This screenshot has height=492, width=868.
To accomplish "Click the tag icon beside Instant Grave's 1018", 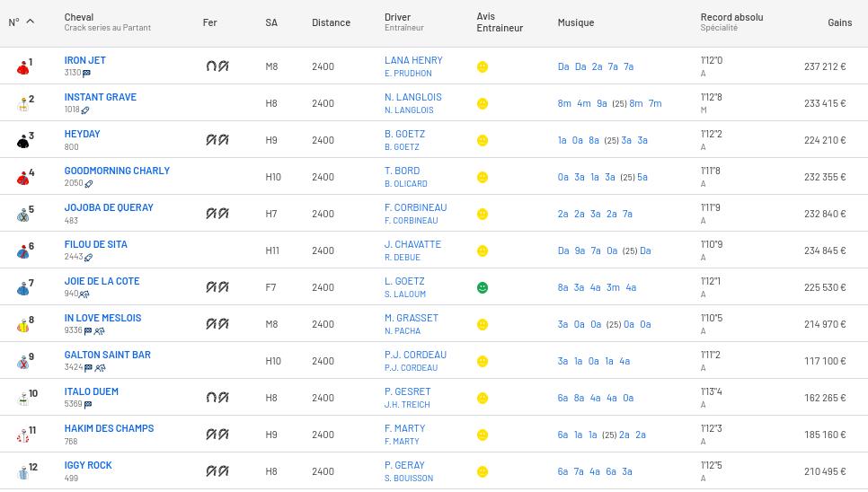I will click(x=85, y=110).
